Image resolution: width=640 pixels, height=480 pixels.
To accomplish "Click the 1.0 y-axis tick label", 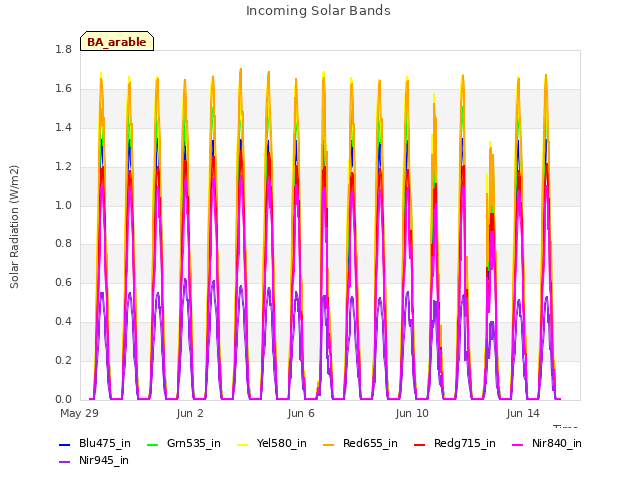I will pyautogui.click(x=63, y=205).
